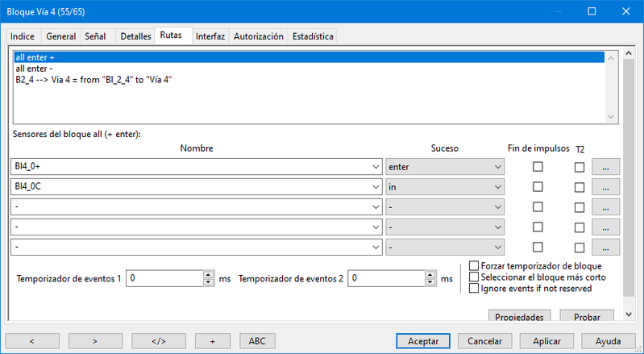Click the dialog scrollbar up arrow
The image size is (644, 354).
pyautogui.click(x=629, y=53)
